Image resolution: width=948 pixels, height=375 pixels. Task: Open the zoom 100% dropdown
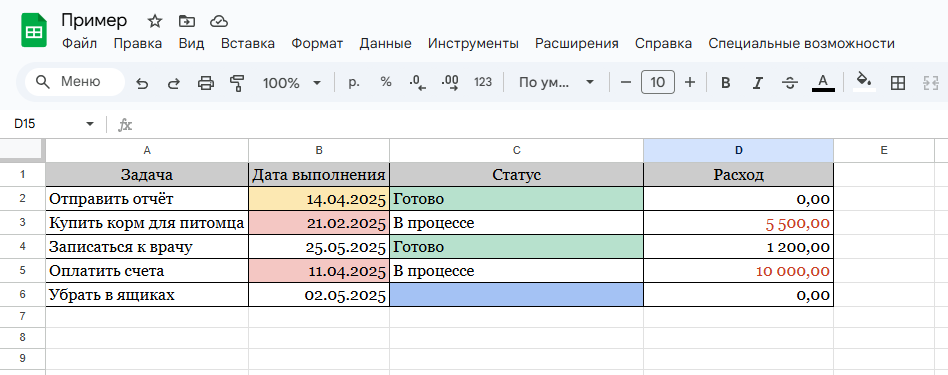(x=291, y=83)
